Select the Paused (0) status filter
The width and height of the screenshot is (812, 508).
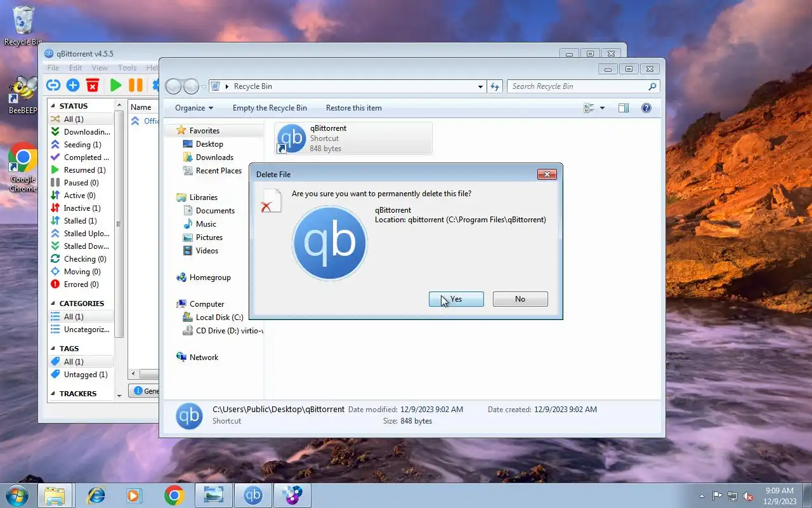(81, 183)
